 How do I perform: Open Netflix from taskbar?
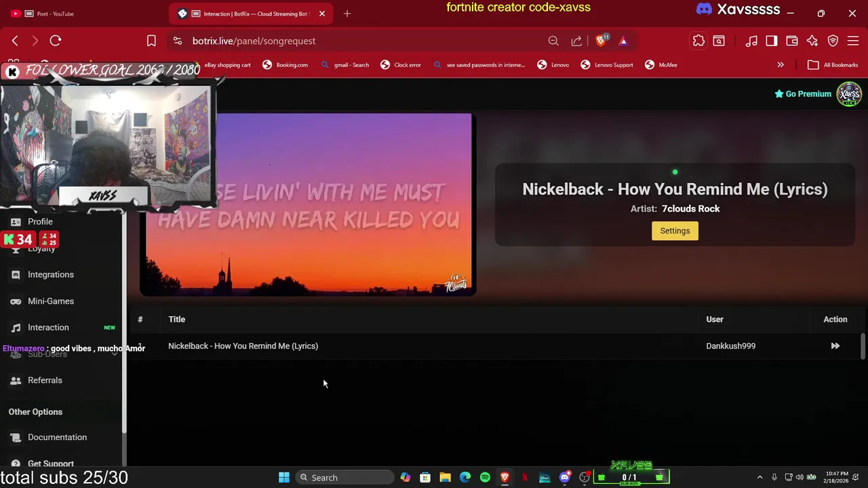[x=525, y=477]
